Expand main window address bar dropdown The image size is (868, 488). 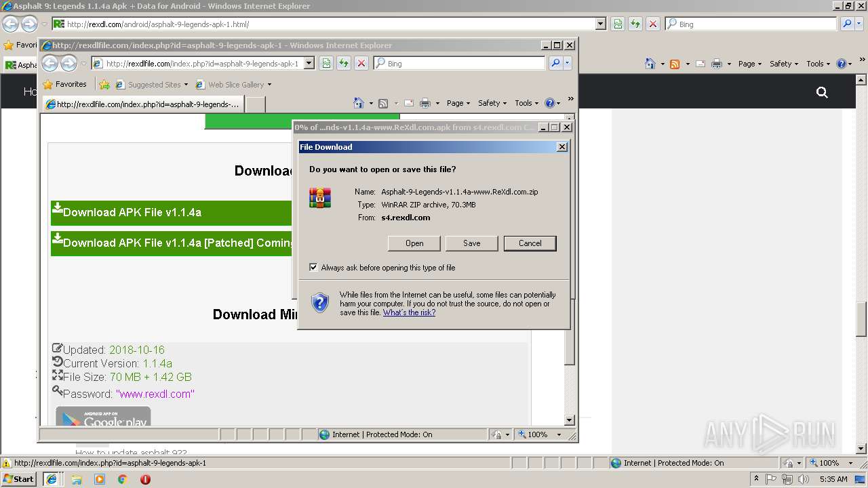tap(601, 24)
